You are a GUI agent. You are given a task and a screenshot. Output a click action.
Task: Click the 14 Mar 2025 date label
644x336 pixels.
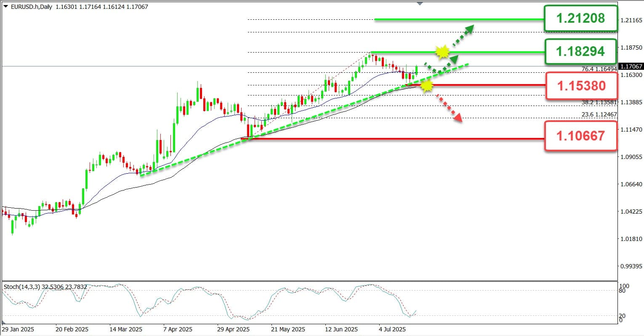(x=126, y=329)
